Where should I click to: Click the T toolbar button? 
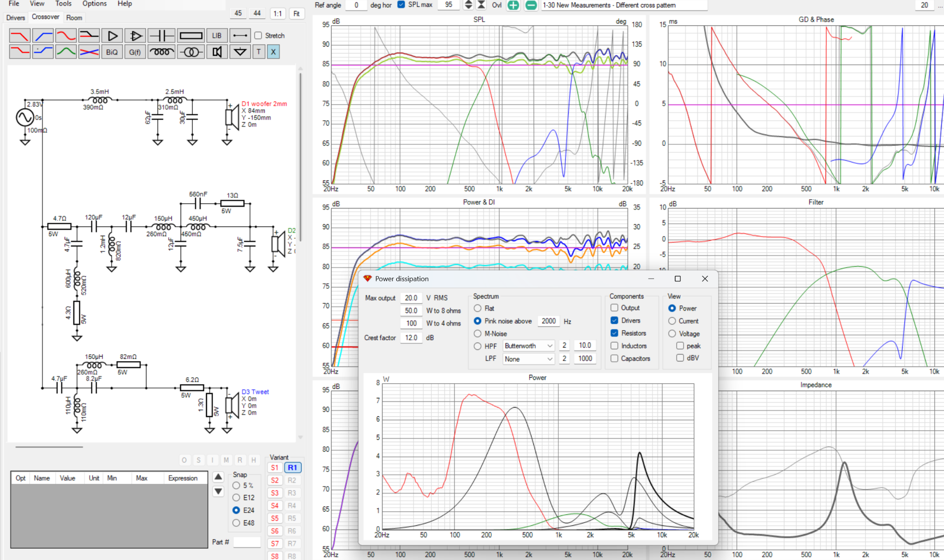[x=259, y=52]
